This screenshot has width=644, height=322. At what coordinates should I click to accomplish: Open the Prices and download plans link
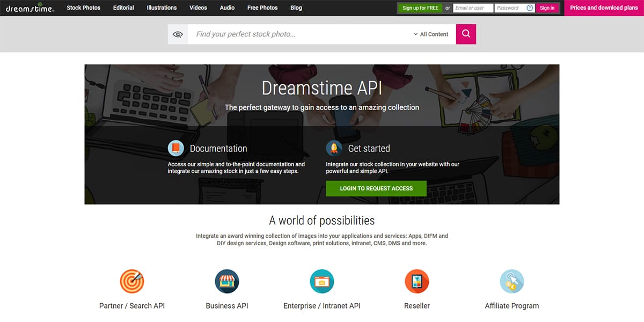604,8
